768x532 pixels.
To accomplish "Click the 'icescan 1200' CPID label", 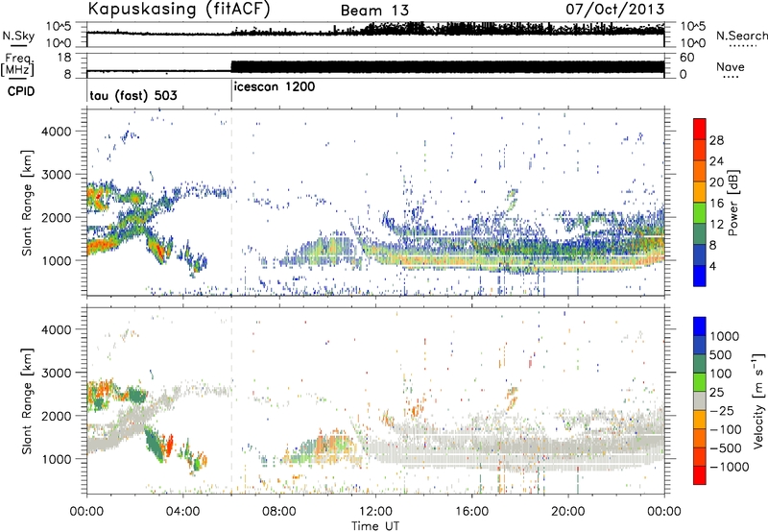I will point(275,87).
